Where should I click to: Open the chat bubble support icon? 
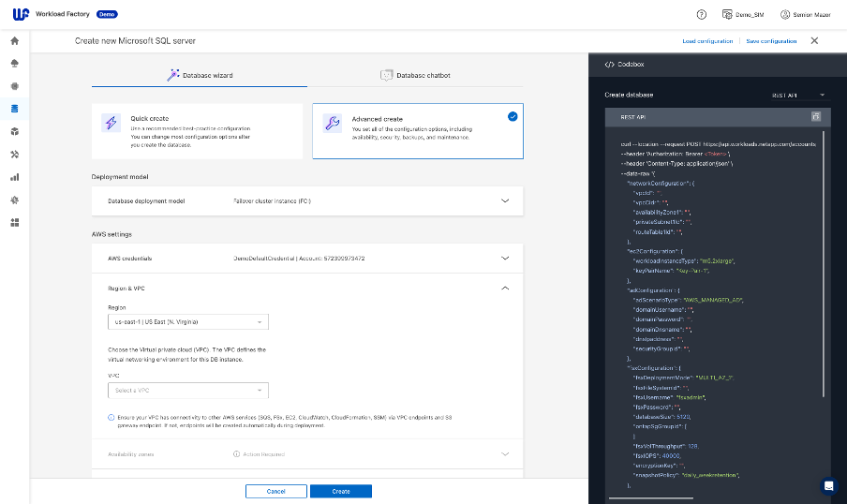827,485
